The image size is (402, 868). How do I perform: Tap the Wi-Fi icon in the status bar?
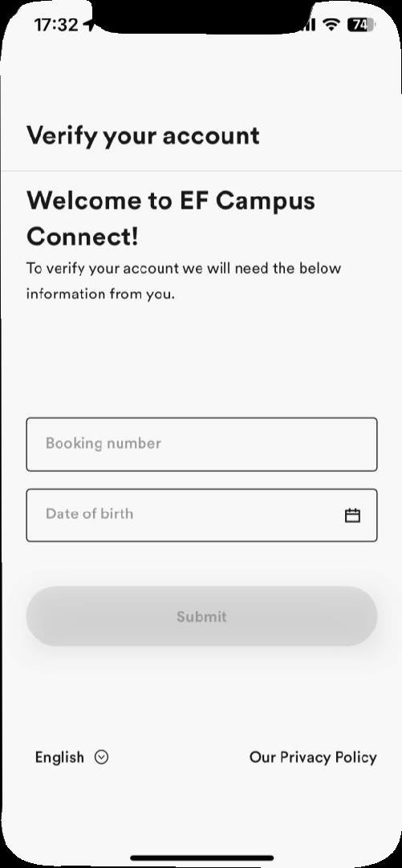pos(332,24)
